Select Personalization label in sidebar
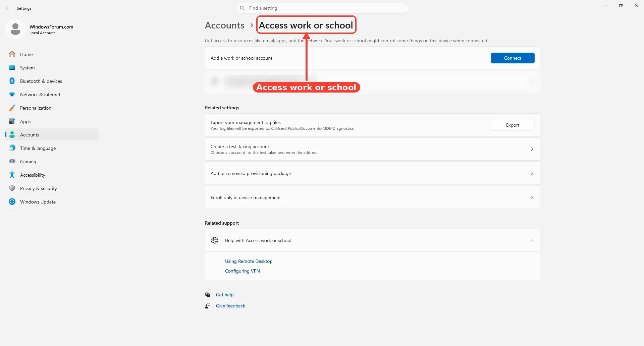Screen dimensions: 644x346 [36, 108]
